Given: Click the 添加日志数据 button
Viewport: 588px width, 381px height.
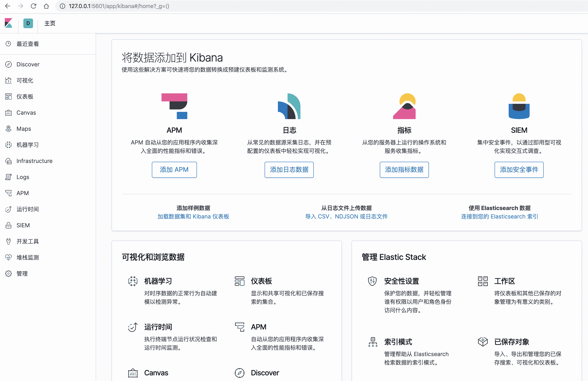Looking at the screenshot, I should tap(289, 170).
